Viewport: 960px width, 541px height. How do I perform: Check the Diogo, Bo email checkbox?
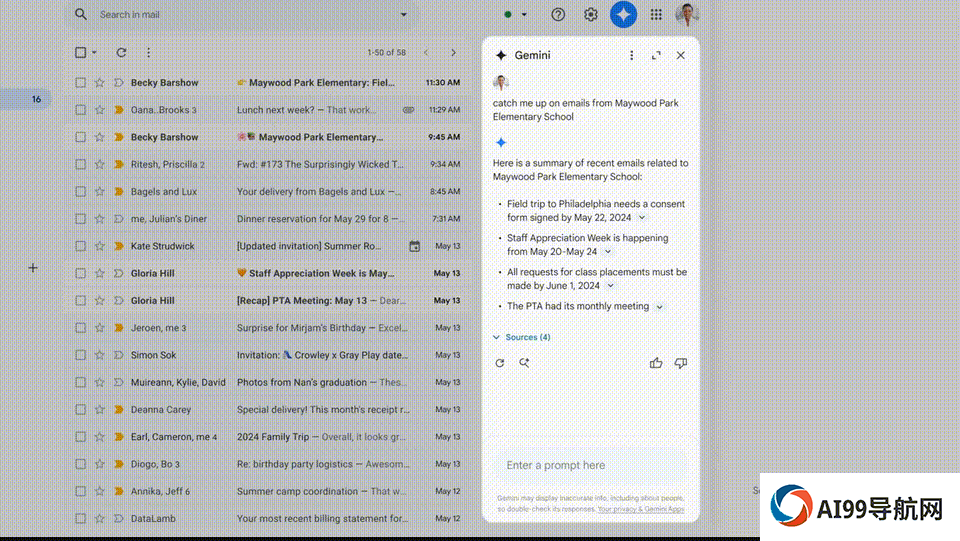[80, 464]
